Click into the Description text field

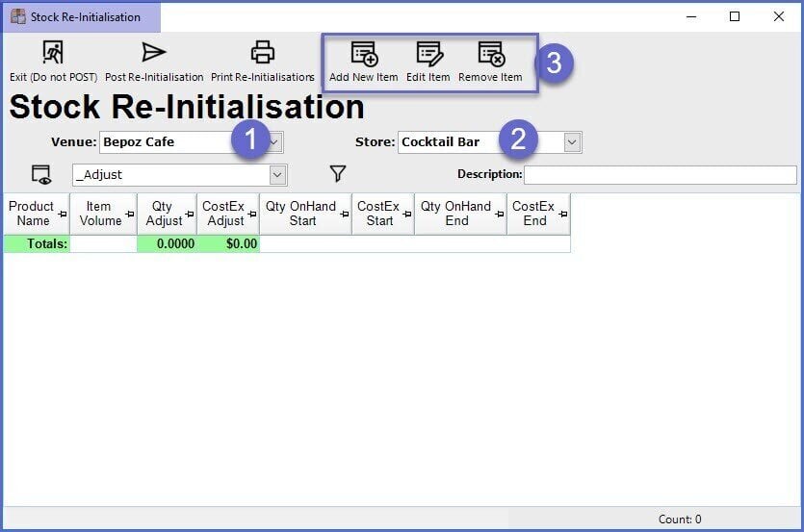click(x=660, y=175)
